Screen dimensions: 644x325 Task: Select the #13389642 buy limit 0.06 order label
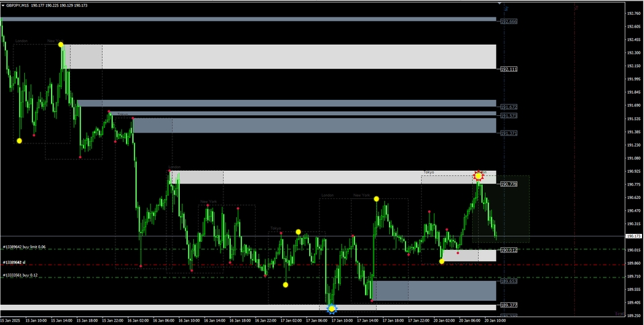(x=24, y=247)
